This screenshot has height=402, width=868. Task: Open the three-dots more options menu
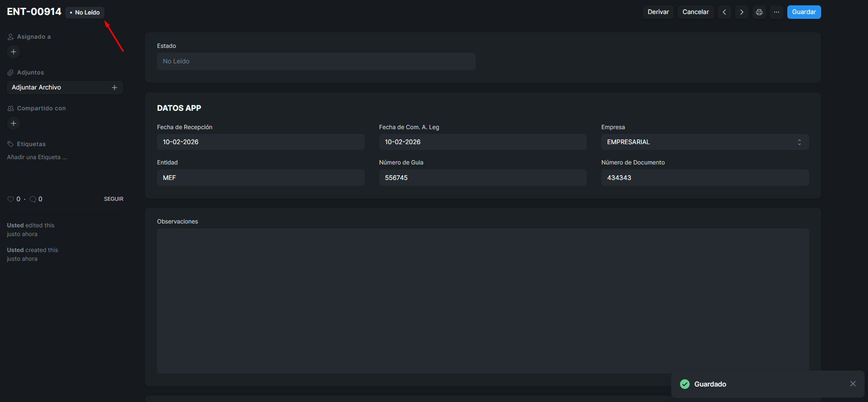(776, 12)
